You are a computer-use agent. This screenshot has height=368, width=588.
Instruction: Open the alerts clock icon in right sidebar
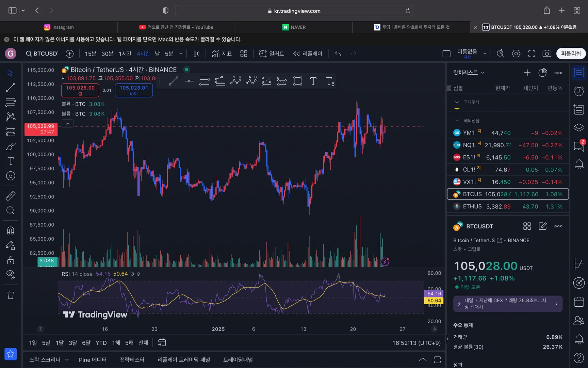579,91
